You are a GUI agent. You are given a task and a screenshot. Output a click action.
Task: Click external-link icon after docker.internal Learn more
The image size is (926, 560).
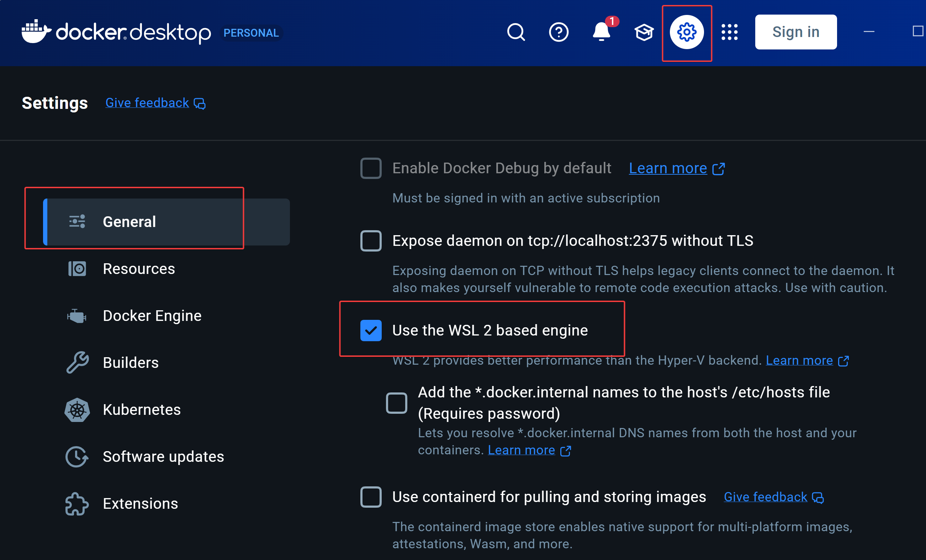point(566,451)
